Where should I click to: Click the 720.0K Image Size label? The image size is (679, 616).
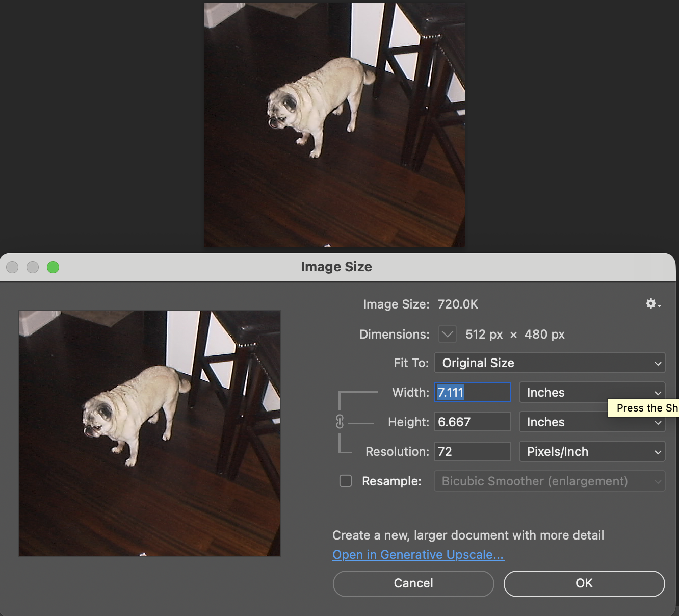[x=457, y=304]
